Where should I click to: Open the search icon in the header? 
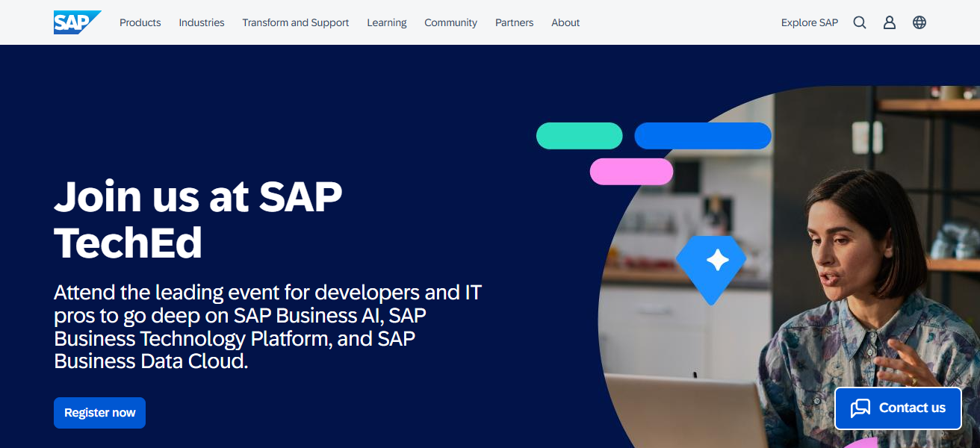(859, 22)
